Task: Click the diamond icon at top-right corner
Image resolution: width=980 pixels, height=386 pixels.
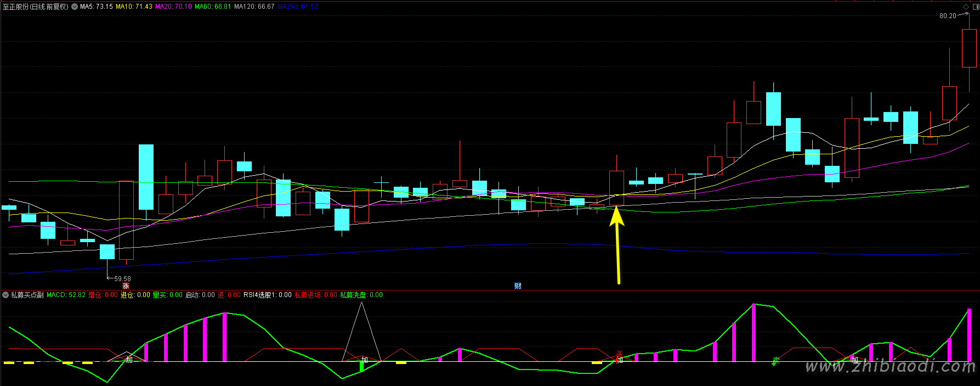Action: click(966, 7)
